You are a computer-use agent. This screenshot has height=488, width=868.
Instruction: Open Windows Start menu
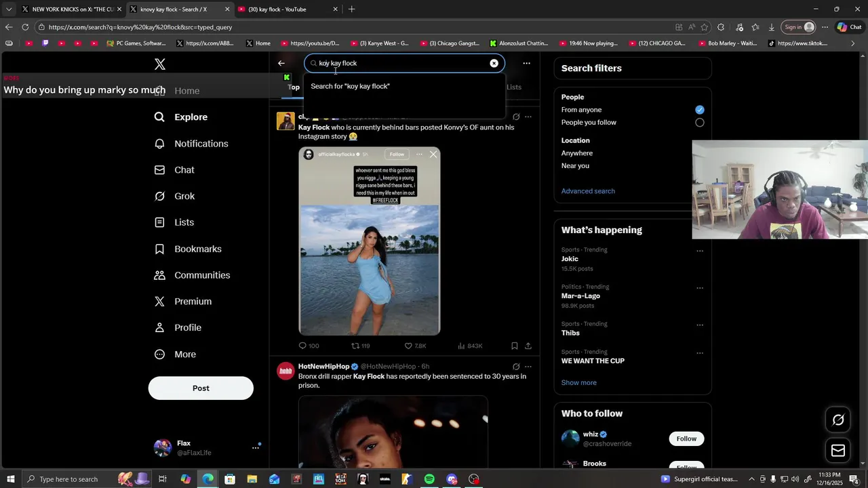[x=10, y=479]
